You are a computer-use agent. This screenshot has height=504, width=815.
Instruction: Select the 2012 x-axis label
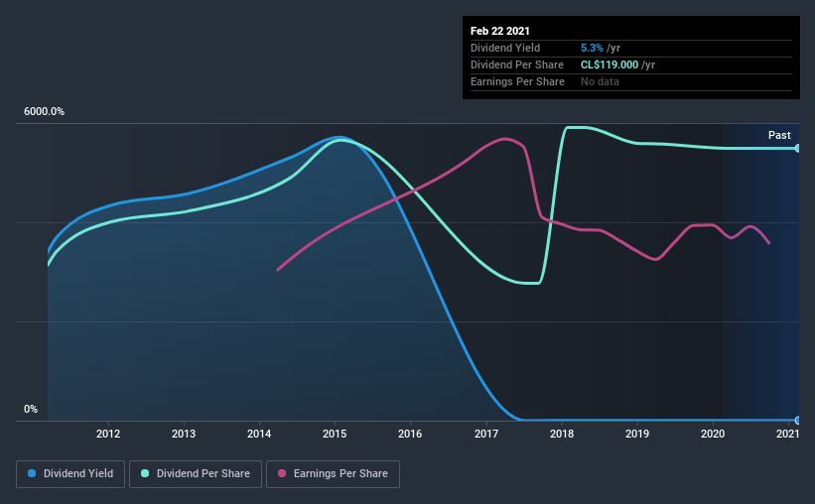point(108,434)
